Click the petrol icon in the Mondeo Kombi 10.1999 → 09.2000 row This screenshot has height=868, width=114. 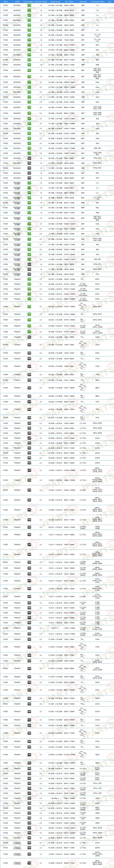(29, 259)
